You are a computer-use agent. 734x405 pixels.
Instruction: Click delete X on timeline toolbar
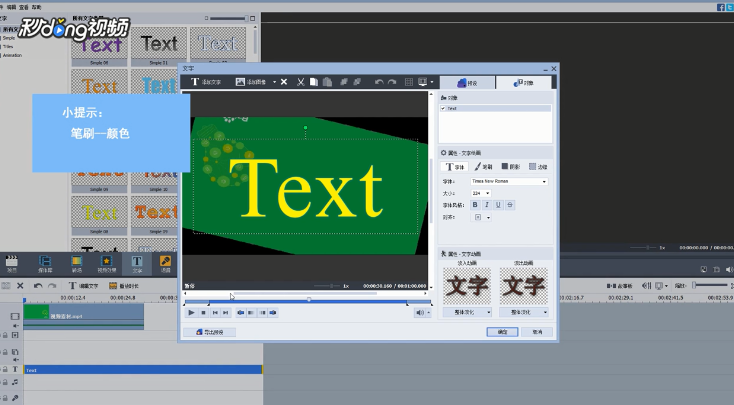coord(20,286)
